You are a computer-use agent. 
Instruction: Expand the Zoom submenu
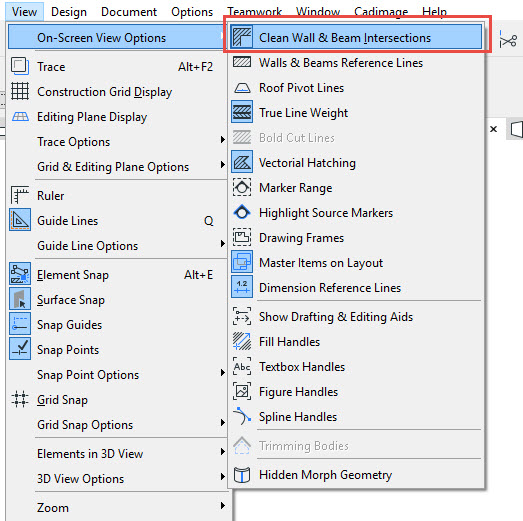118,508
